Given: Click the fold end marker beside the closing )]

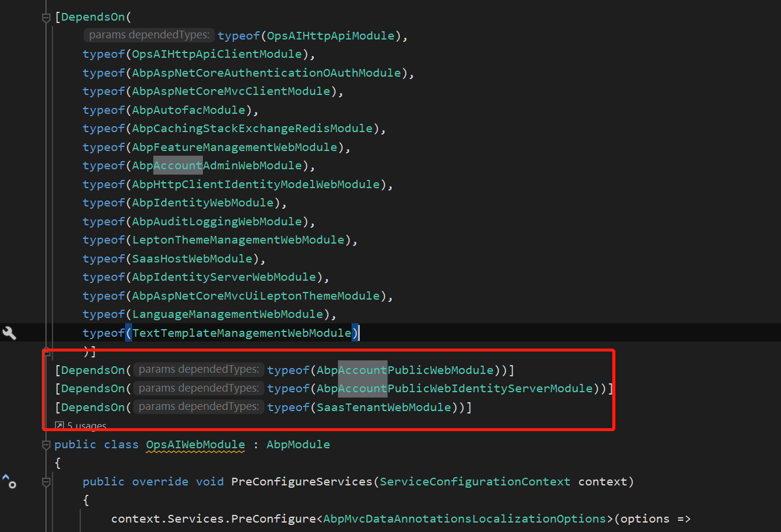Looking at the screenshot, I should (x=47, y=352).
